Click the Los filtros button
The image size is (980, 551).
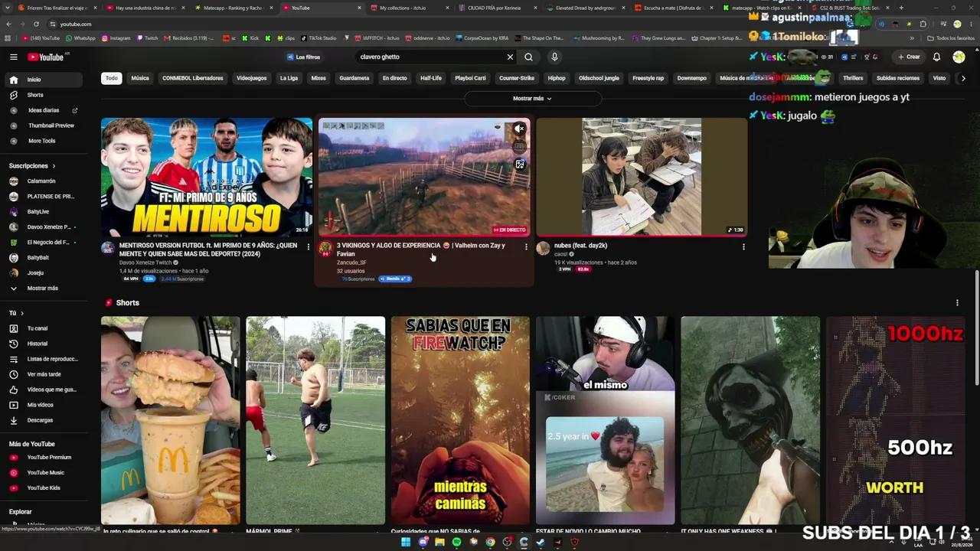pyautogui.click(x=304, y=57)
